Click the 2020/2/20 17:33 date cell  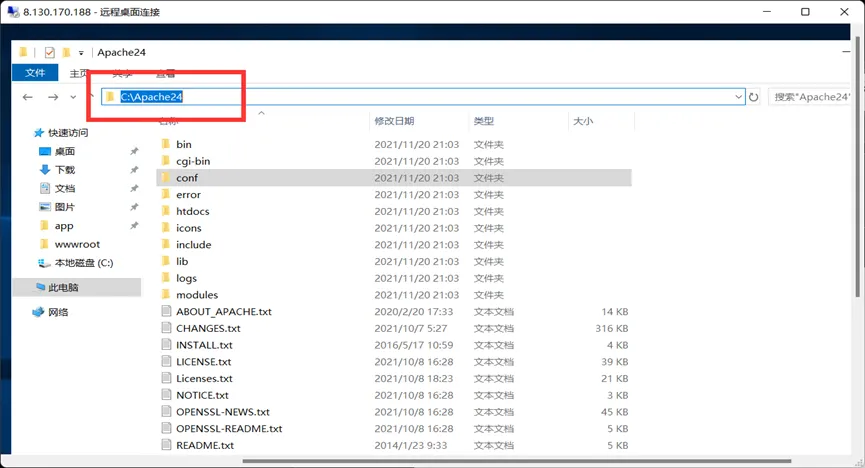(x=414, y=312)
